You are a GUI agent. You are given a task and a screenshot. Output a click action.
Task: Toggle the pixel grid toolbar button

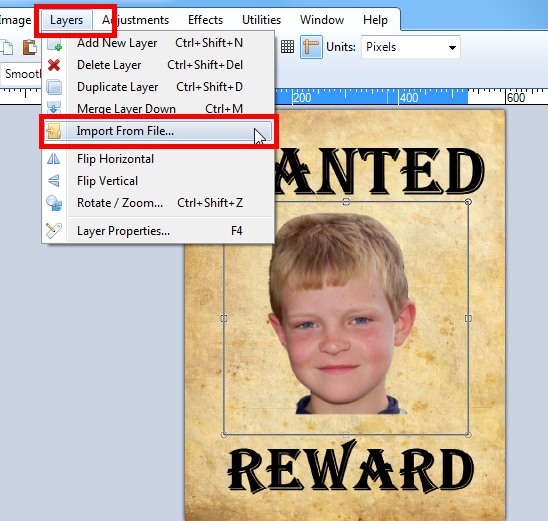(287, 47)
